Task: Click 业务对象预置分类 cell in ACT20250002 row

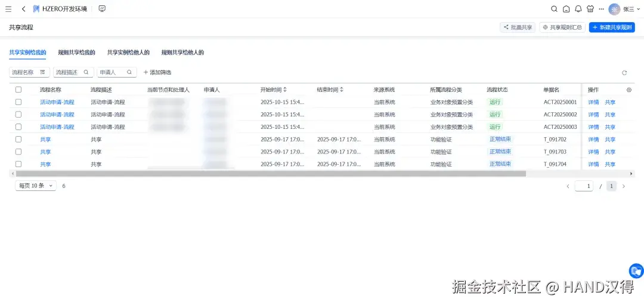Action: [x=451, y=115]
